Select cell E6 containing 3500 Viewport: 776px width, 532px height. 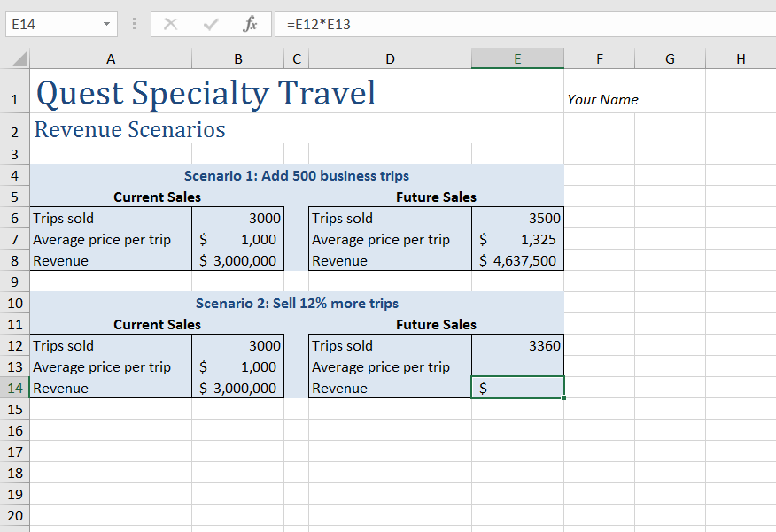517,218
